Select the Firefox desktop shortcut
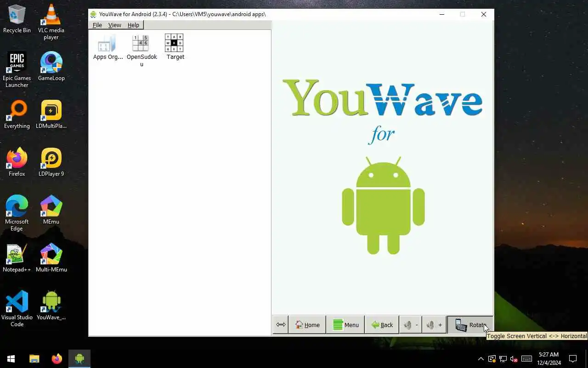 coord(17,162)
